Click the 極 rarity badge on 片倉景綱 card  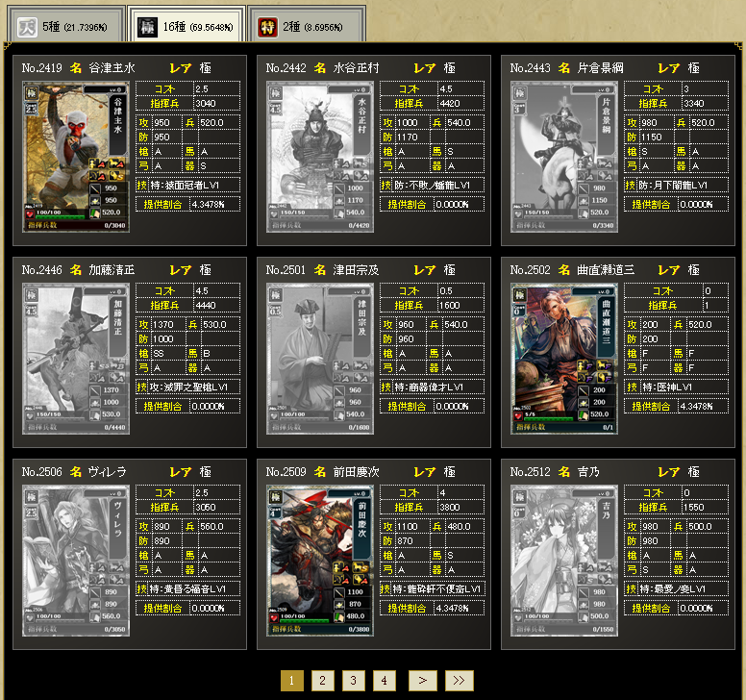[519, 93]
